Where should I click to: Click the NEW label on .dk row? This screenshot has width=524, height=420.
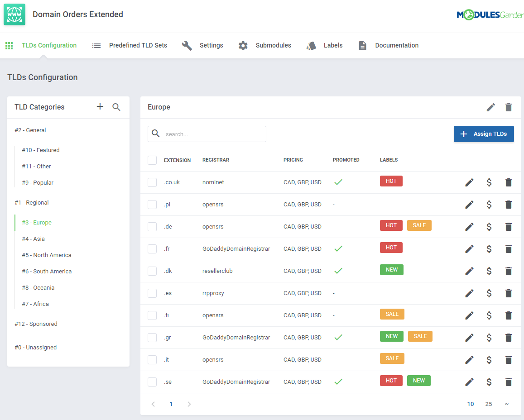(x=392, y=270)
